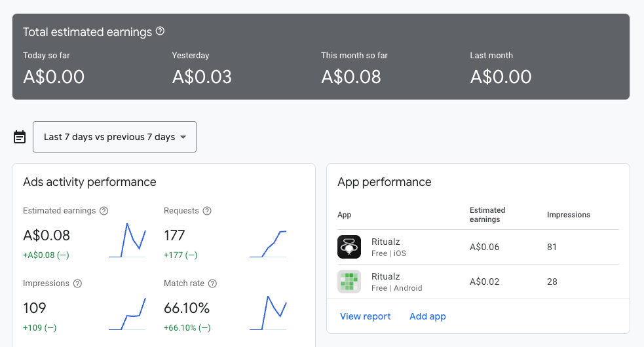Click the Ritualz Android app icon
The width and height of the screenshot is (644, 347).
click(x=349, y=282)
